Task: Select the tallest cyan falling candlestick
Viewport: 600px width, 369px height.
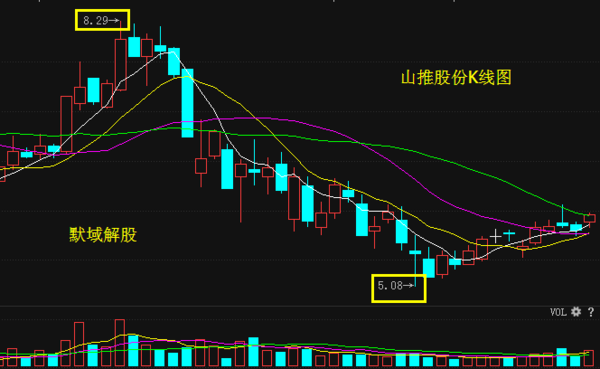Action: [x=187, y=103]
